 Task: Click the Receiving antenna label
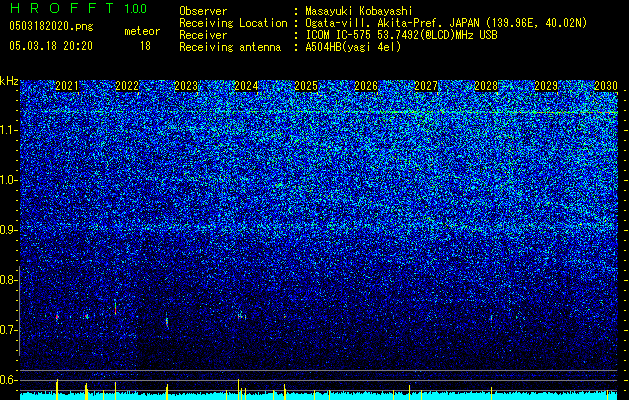230,47
